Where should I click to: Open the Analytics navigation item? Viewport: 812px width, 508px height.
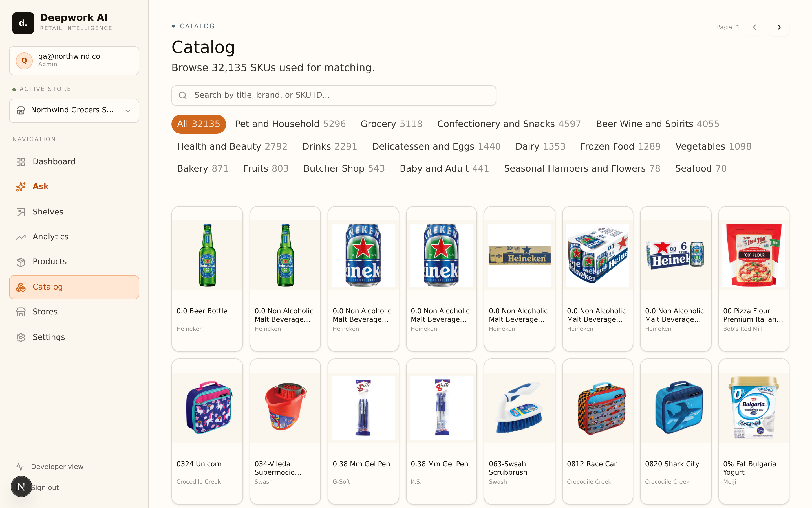[x=74, y=237]
